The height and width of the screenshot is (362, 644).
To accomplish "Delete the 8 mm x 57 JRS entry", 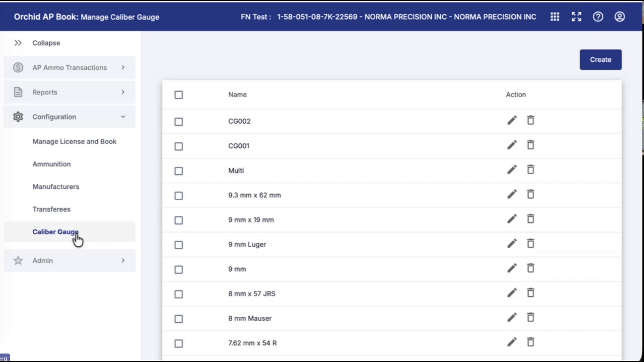I will point(531,293).
